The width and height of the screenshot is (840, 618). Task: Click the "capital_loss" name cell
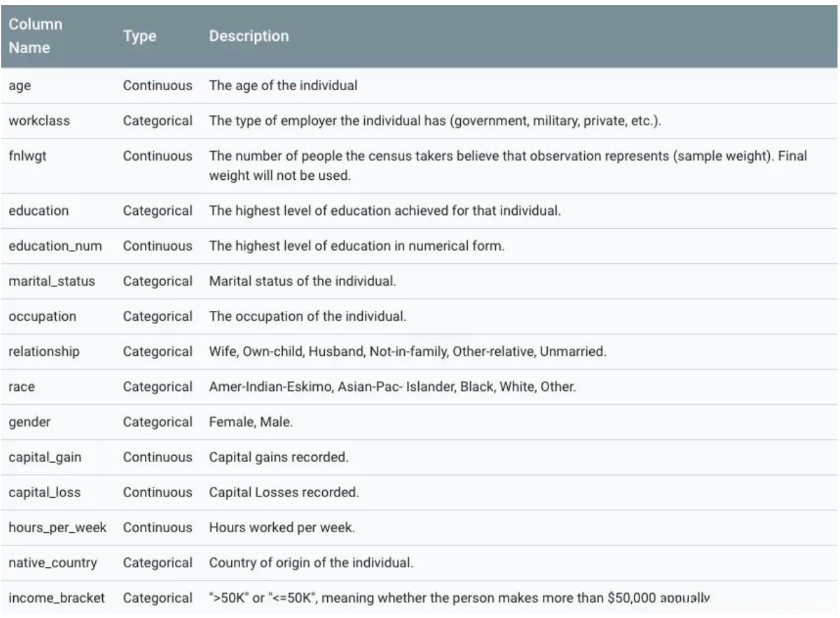[45, 492]
